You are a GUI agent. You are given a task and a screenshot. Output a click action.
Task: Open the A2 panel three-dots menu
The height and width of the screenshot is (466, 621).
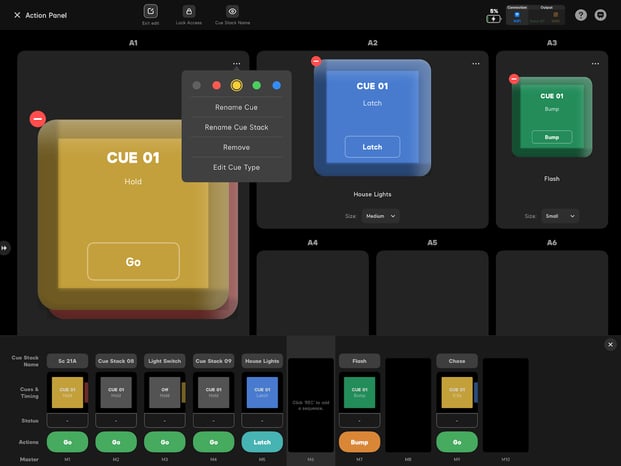(x=476, y=63)
